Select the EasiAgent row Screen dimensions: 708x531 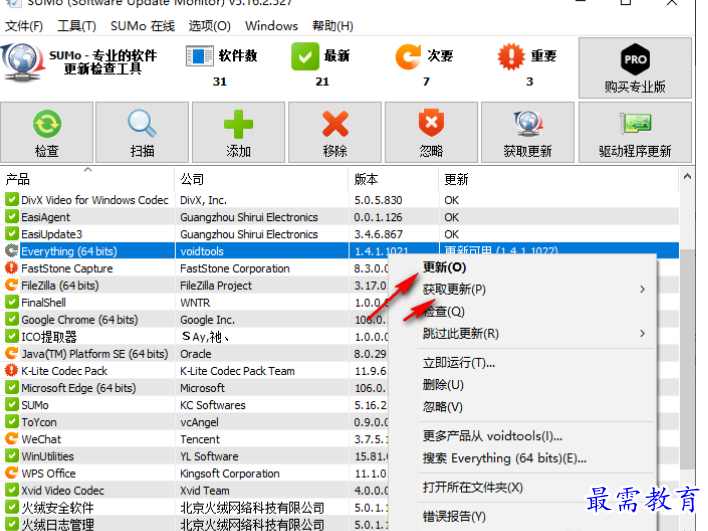click(340, 217)
